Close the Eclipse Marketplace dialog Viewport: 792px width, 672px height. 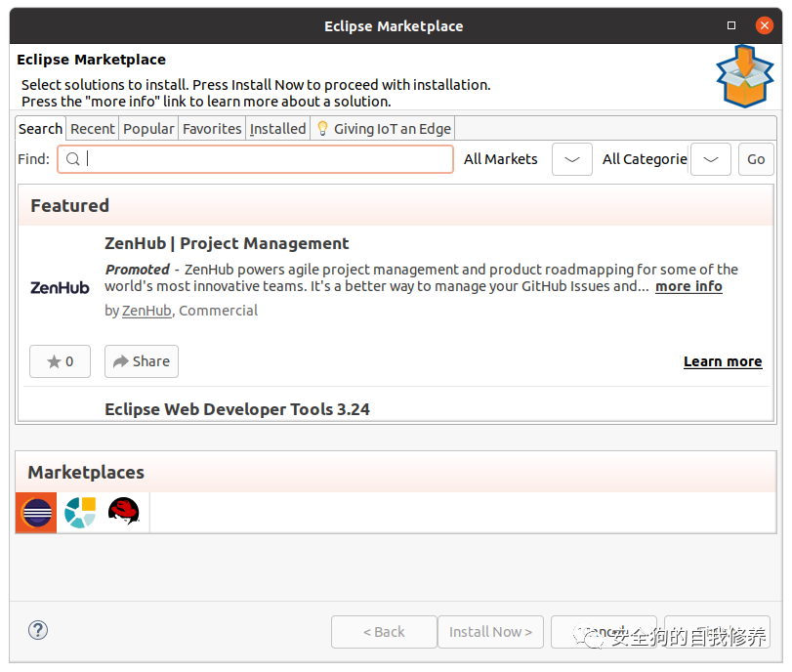tap(765, 25)
